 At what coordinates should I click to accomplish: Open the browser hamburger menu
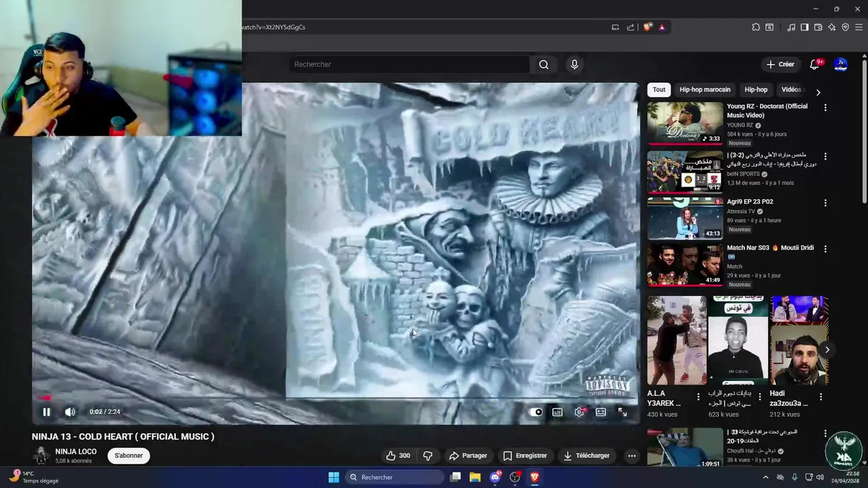[859, 27]
